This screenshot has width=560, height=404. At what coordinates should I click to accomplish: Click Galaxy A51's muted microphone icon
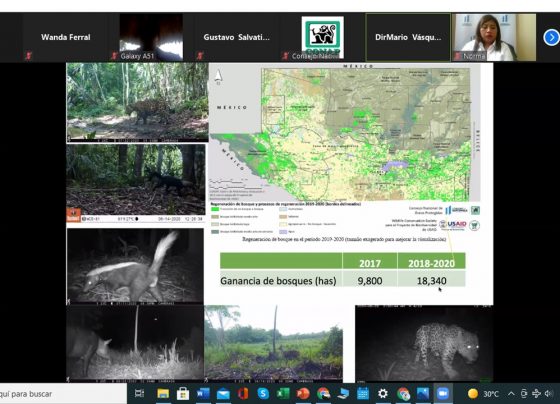coord(114,56)
